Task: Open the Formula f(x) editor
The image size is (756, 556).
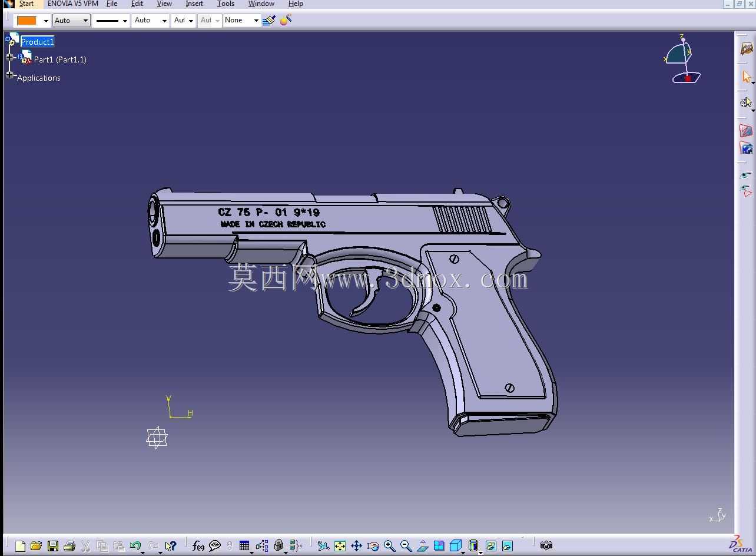Action: 198,546
